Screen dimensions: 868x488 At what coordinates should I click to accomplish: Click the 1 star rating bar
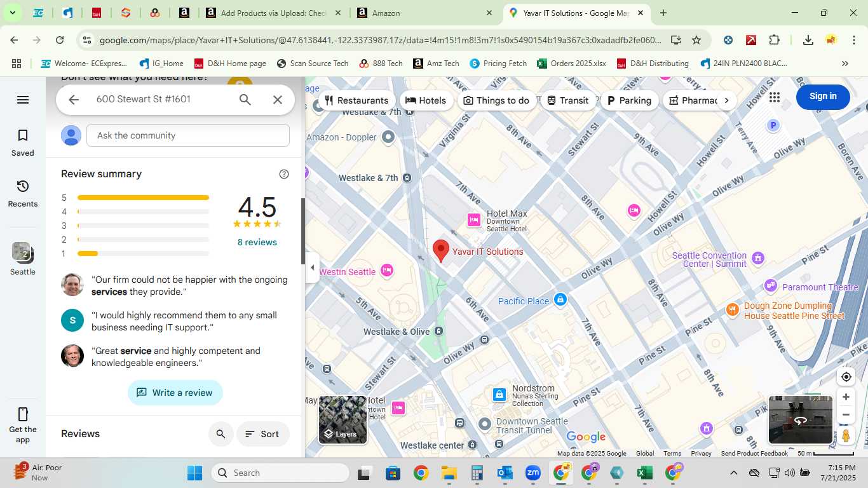pyautogui.click(x=143, y=254)
